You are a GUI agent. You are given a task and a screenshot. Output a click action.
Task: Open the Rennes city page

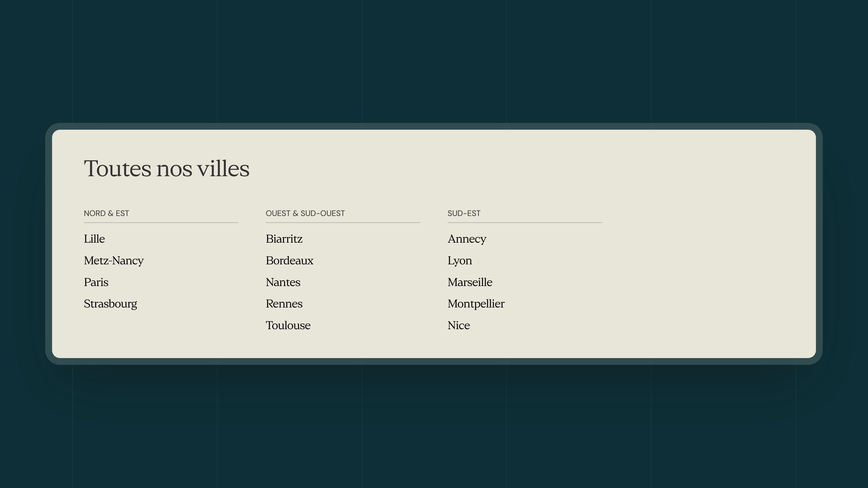(x=284, y=304)
